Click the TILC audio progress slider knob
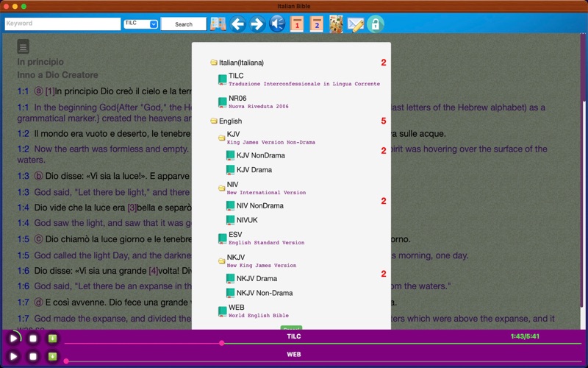The width and height of the screenshot is (588, 368). [x=222, y=343]
